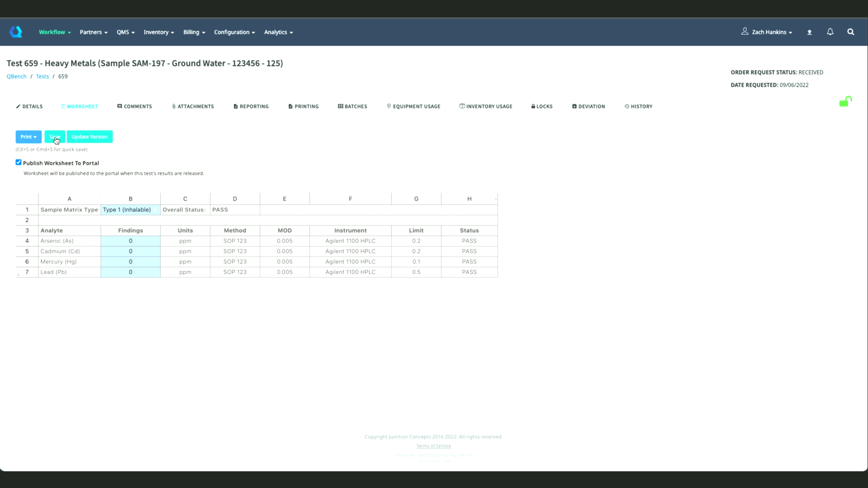Open the Equipment Usage tab

point(413,106)
